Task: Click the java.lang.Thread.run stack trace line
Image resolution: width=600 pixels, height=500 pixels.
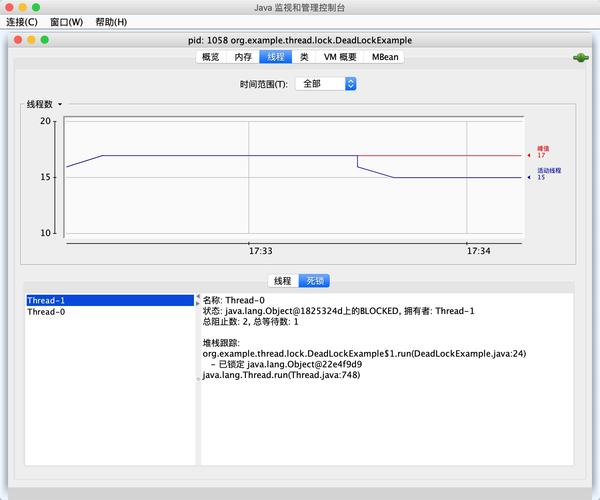Action: (x=281, y=375)
